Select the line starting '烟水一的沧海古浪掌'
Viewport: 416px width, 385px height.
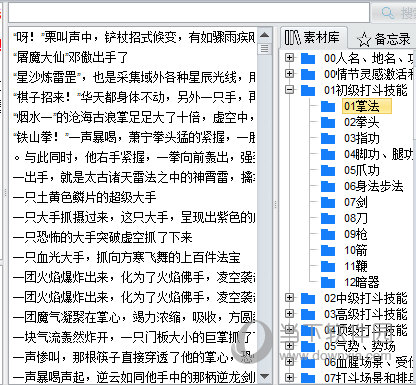(134, 117)
